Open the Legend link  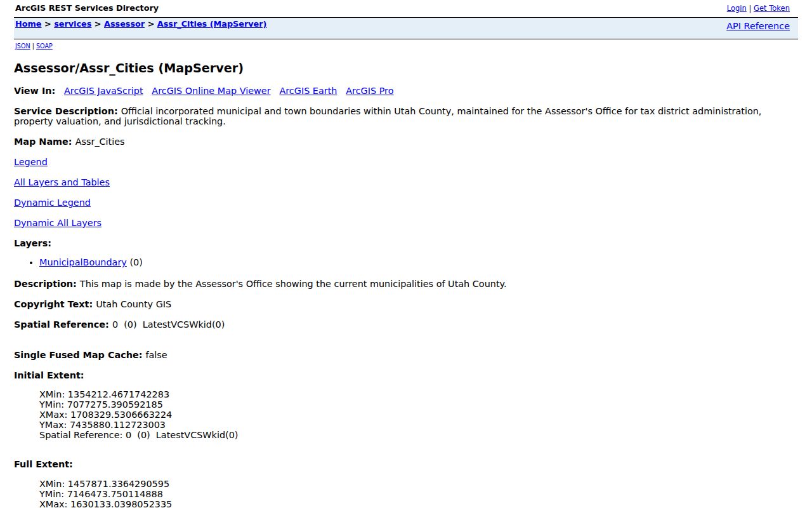pos(30,162)
